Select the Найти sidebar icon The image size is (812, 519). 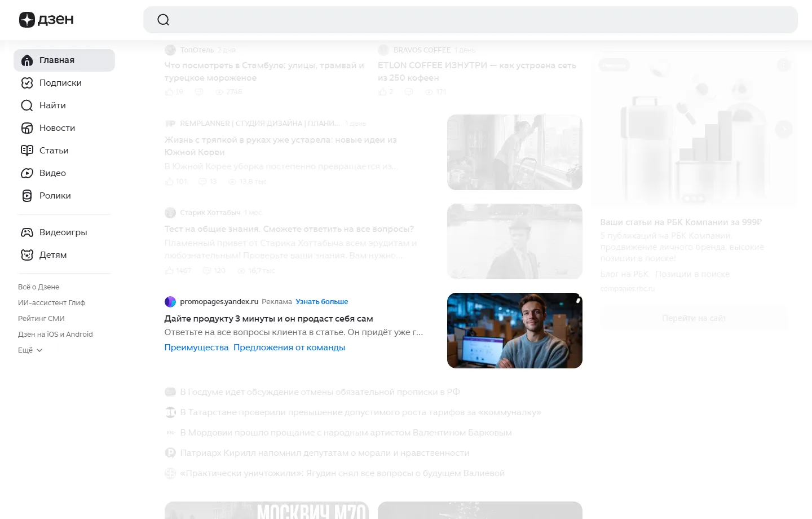pos(27,105)
